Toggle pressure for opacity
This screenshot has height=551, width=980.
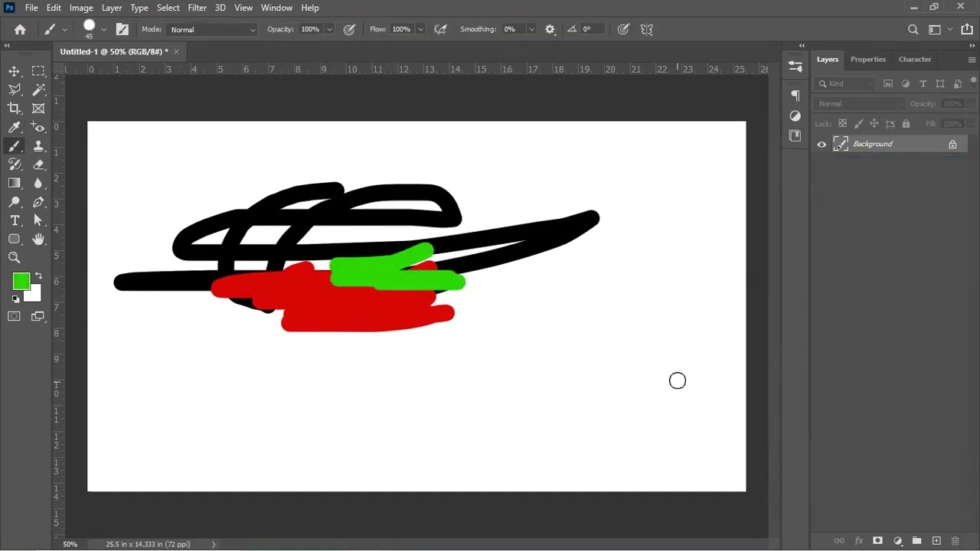click(x=350, y=29)
